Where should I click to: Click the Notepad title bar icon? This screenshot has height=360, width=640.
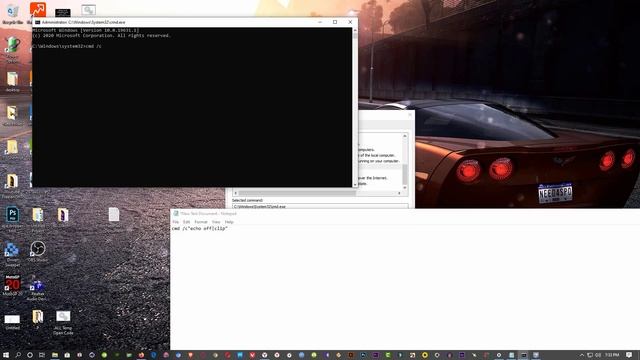[176, 213]
